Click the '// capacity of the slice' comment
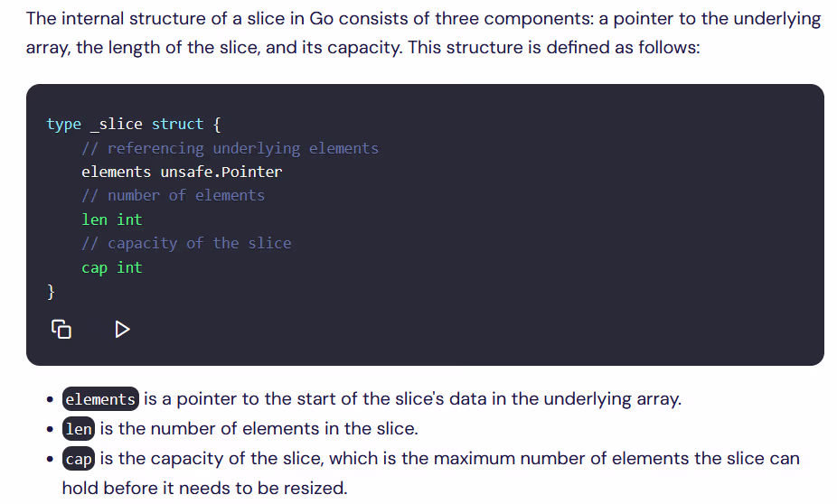 coord(186,244)
